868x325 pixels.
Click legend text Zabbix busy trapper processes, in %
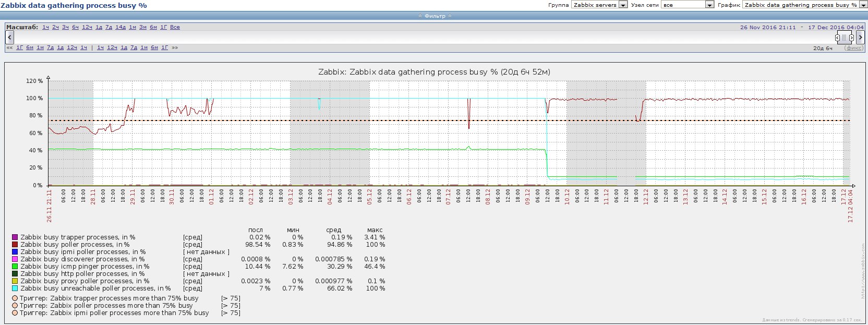[x=78, y=237]
